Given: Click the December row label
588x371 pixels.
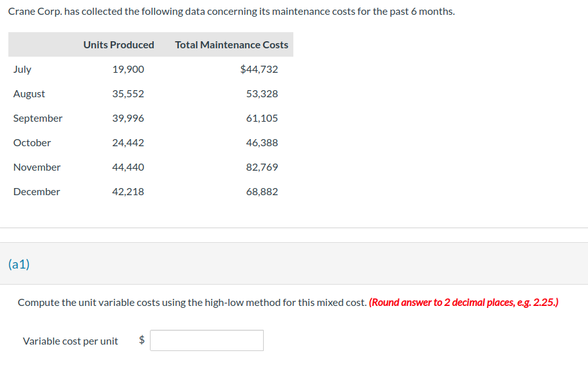Looking at the screenshot, I should click(37, 191).
